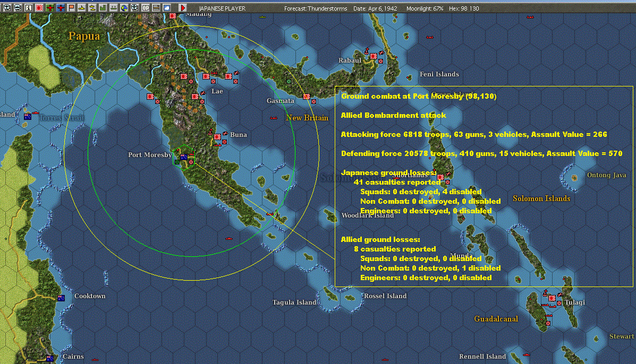Open the cloud weather toolbar icon

(x=167, y=7)
